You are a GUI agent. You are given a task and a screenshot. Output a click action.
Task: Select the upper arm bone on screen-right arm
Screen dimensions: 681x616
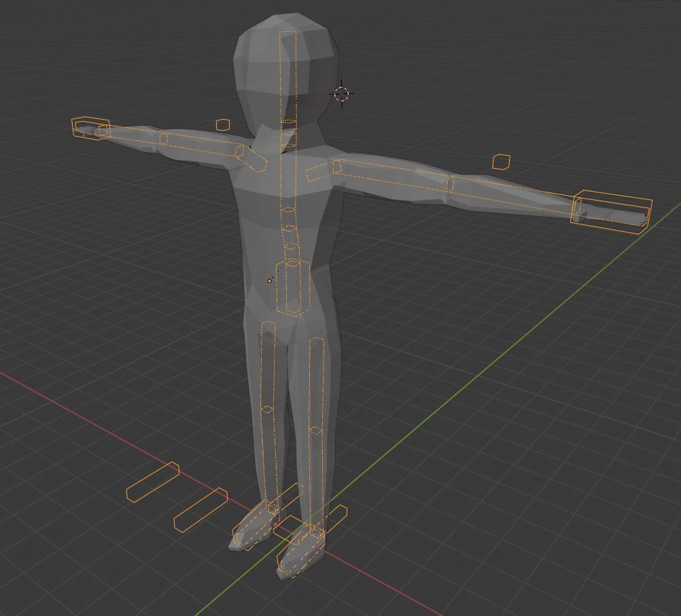[393, 174]
